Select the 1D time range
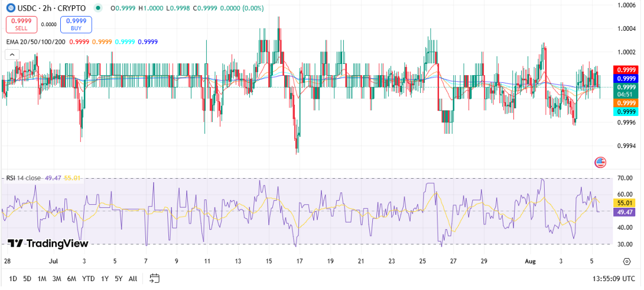The height and width of the screenshot is (290, 644). pos(14,278)
